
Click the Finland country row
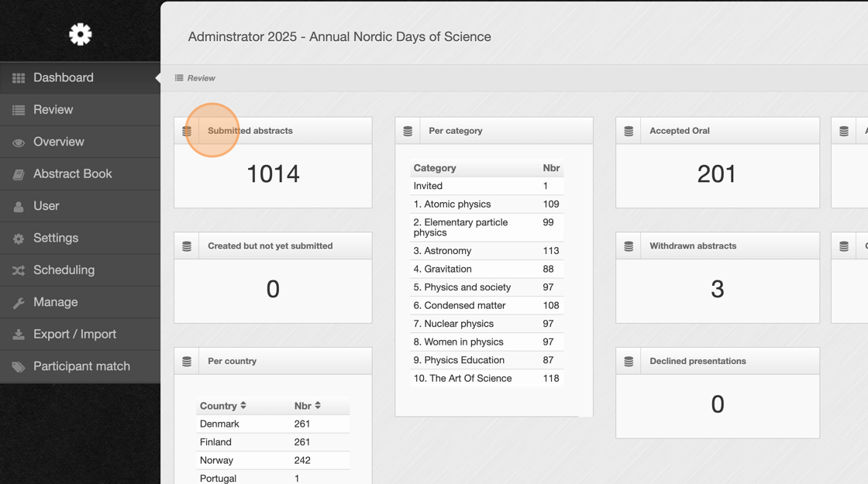273,442
